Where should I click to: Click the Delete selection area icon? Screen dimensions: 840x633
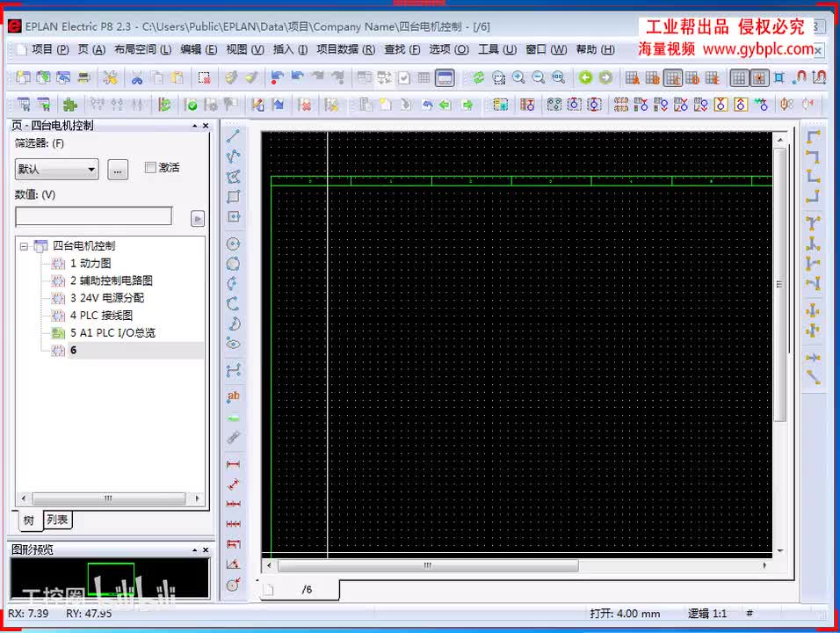pos(204,78)
